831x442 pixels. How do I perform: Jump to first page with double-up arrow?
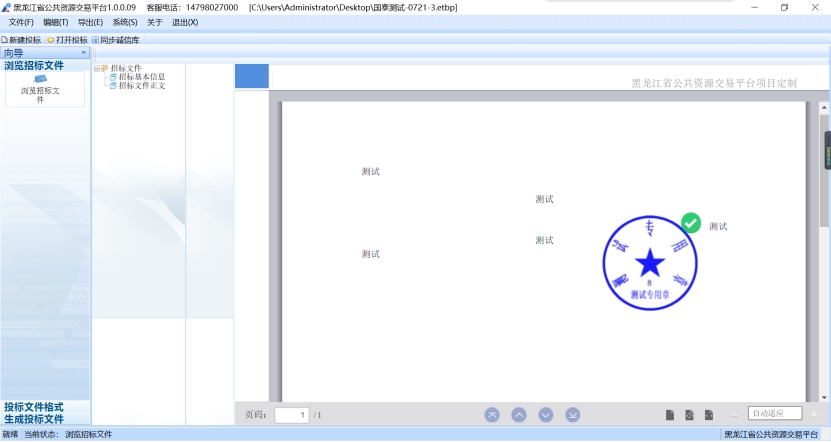492,414
